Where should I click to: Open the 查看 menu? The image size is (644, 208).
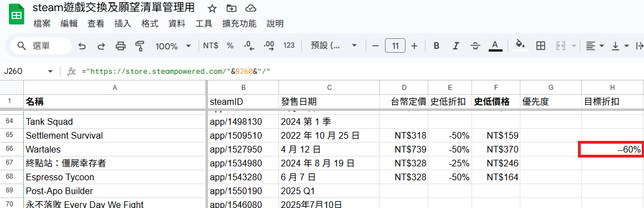point(96,23)
